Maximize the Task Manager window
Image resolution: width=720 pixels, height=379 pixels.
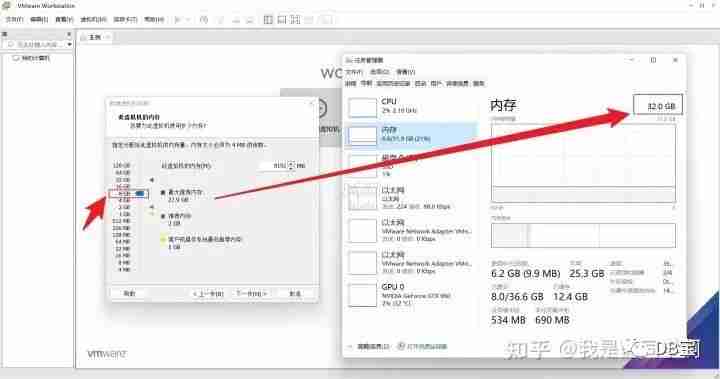(x=653, y=60)
